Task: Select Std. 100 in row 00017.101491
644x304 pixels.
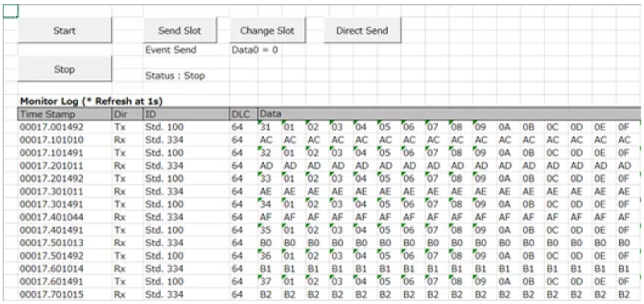Action: 186,153
